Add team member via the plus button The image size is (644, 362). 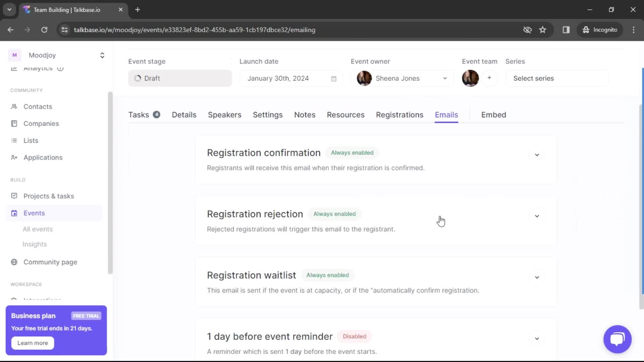(489, 78)
